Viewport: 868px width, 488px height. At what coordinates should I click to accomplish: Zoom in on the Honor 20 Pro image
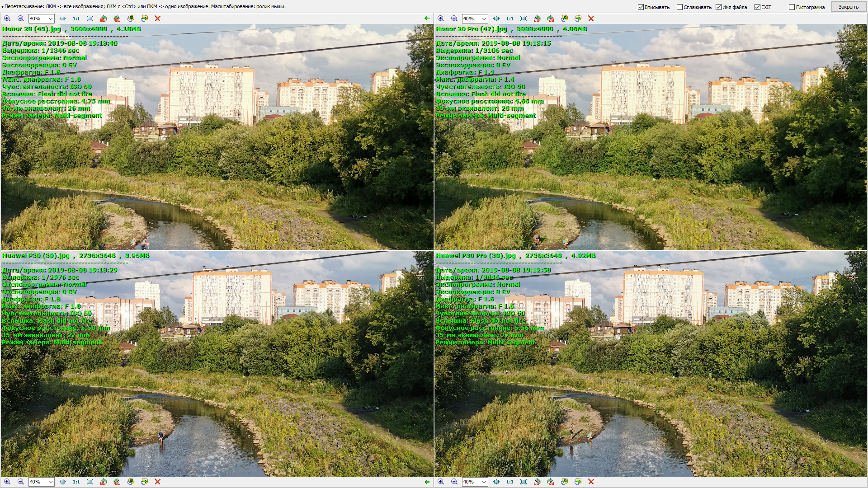441,19
